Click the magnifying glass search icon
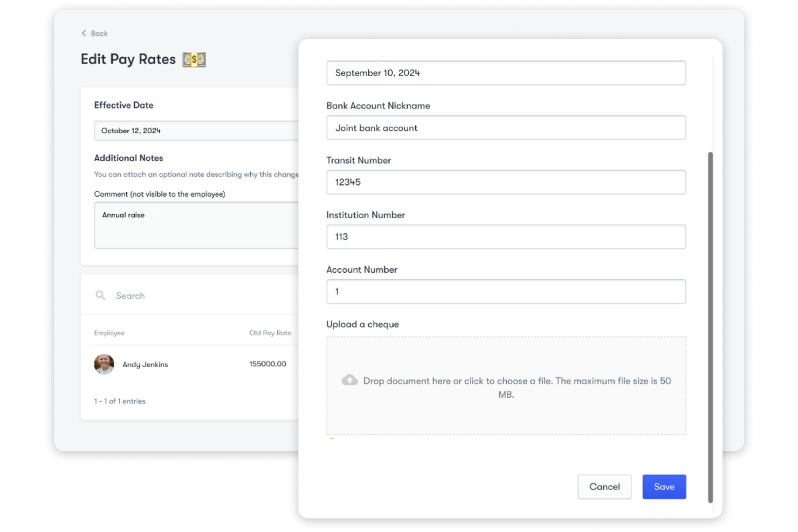The width and height of the screenshot is (798, 532). coord(100,295)
